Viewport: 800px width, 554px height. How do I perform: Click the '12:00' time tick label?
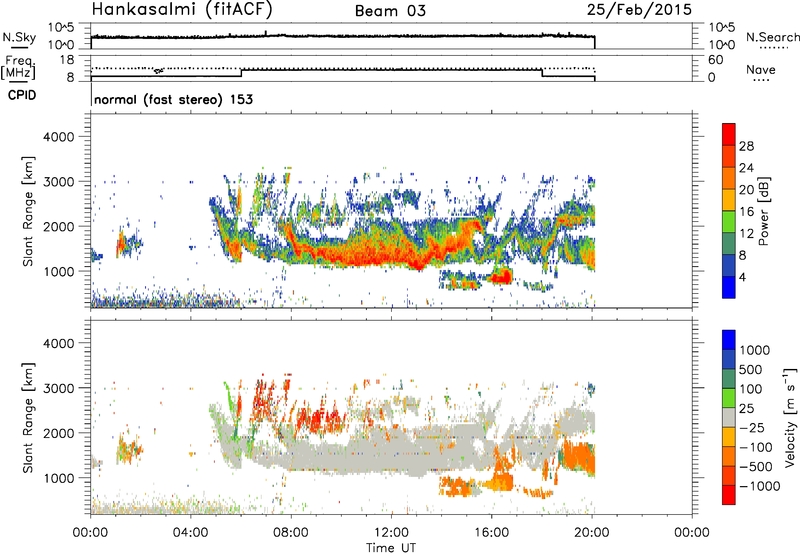[391, 532]
